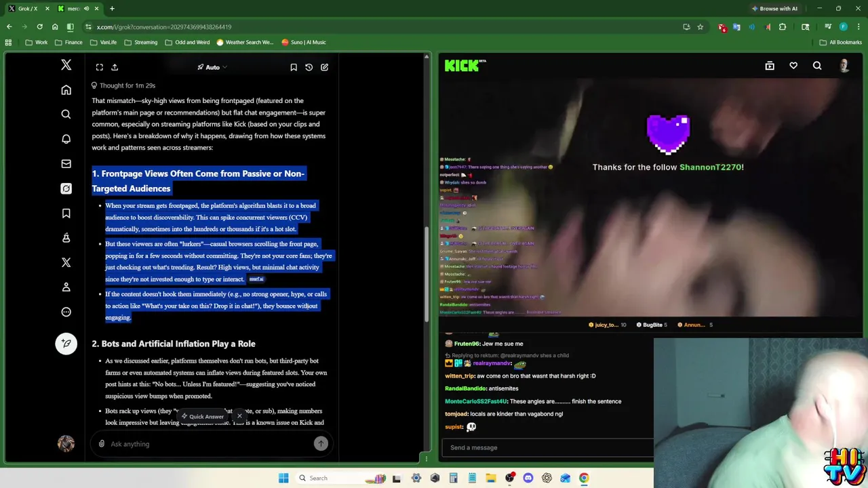Open the Finance bookmarks folder

[68, 42]
